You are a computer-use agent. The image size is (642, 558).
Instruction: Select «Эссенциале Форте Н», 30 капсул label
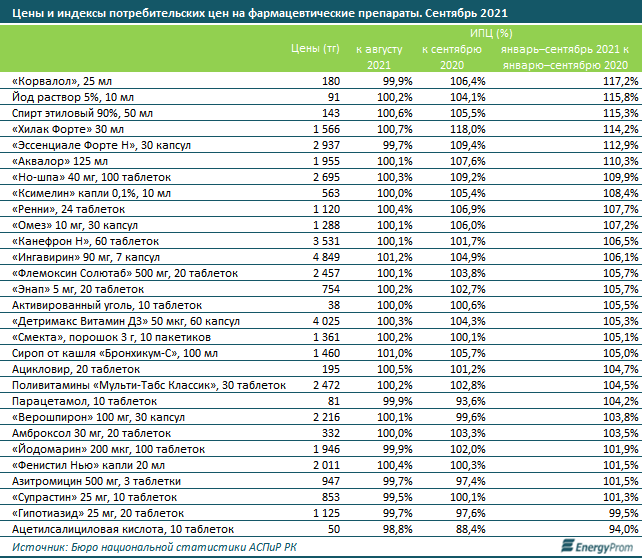click(102, 145)
